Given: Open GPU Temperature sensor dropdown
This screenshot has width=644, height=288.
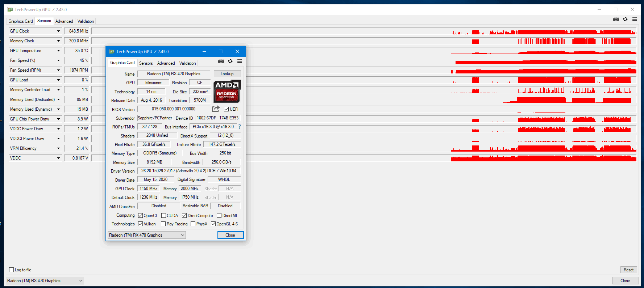Looking at the screenshot, I should [58, 51].
